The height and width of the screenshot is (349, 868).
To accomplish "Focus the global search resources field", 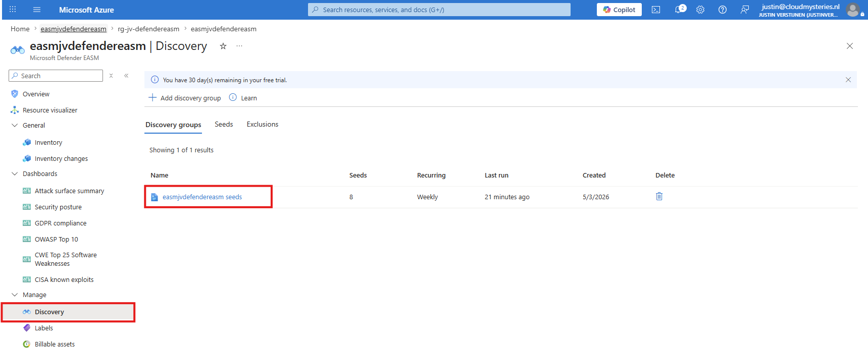I will [439, 10].
